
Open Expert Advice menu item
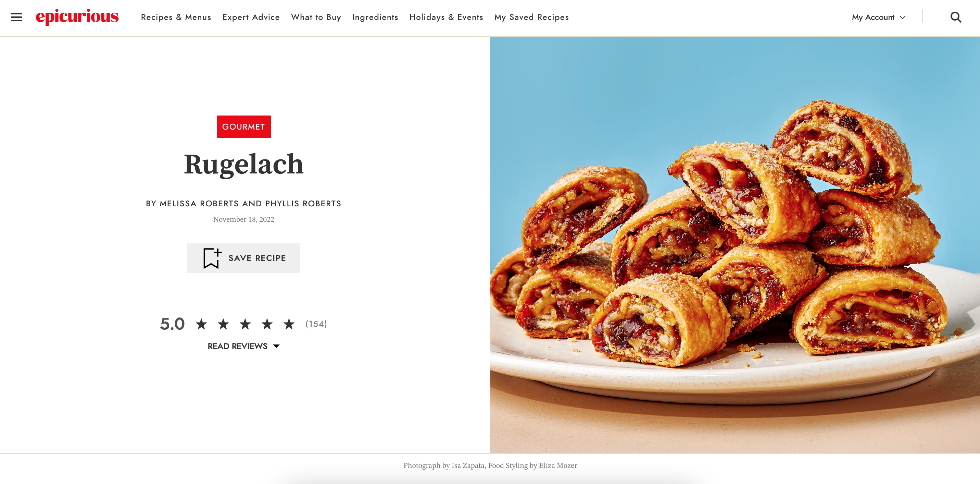[x=251, y=17]
